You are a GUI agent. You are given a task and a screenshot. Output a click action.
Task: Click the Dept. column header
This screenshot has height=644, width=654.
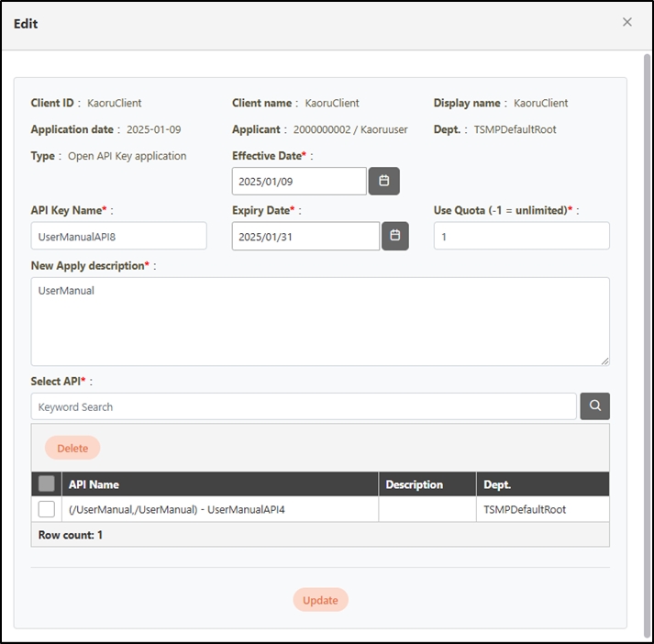[497, 484]
